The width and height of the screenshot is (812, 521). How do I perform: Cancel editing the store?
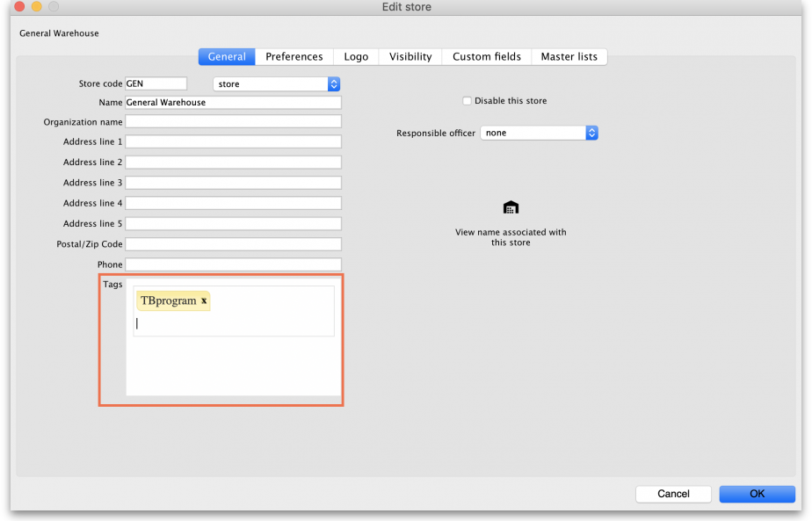click(673, 494)
